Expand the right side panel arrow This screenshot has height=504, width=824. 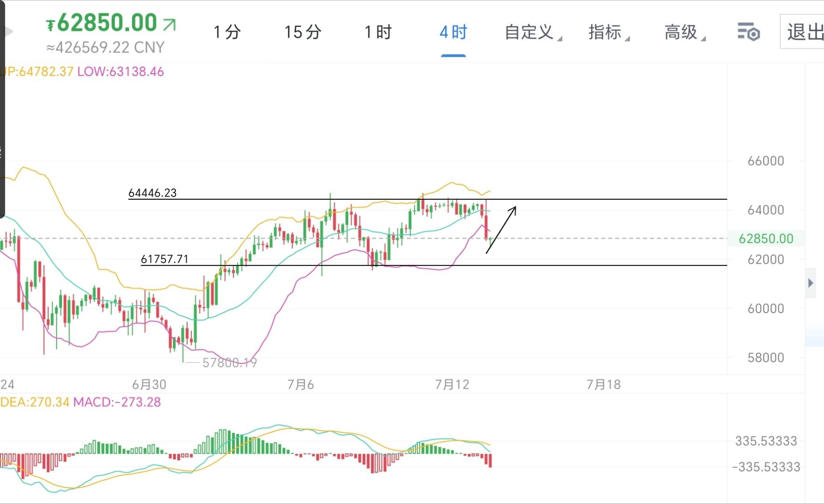click(810, 283)
